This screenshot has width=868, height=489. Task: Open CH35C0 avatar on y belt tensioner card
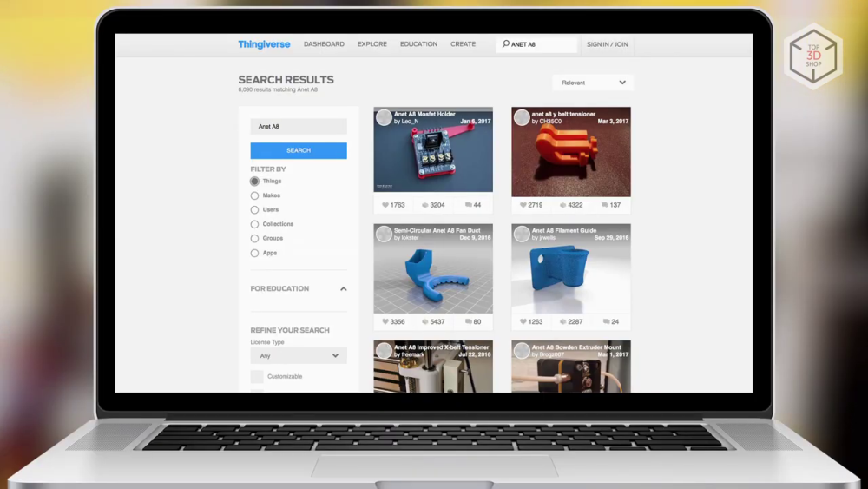tap(522, 117)
